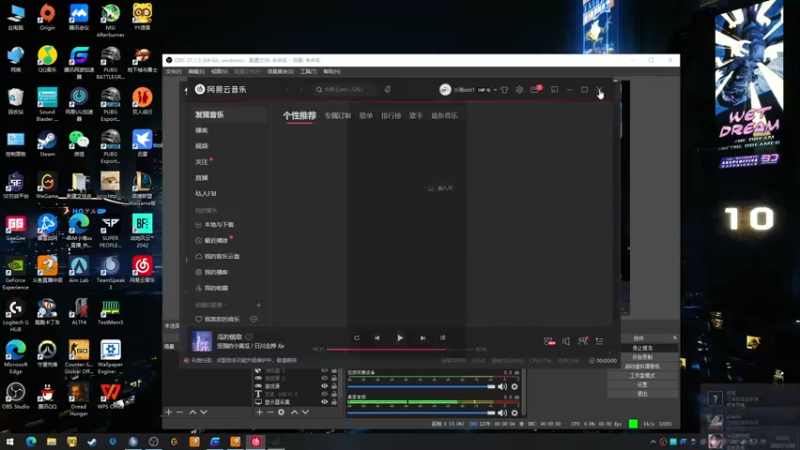Move source down with OBS sources down arrow
Viewport: 800px width, 450px height.
pos(305,412)
